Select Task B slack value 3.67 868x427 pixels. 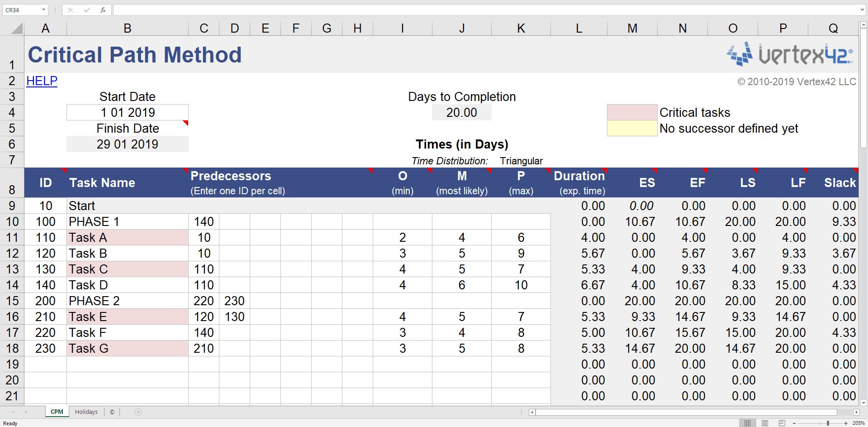click(834, 253)
